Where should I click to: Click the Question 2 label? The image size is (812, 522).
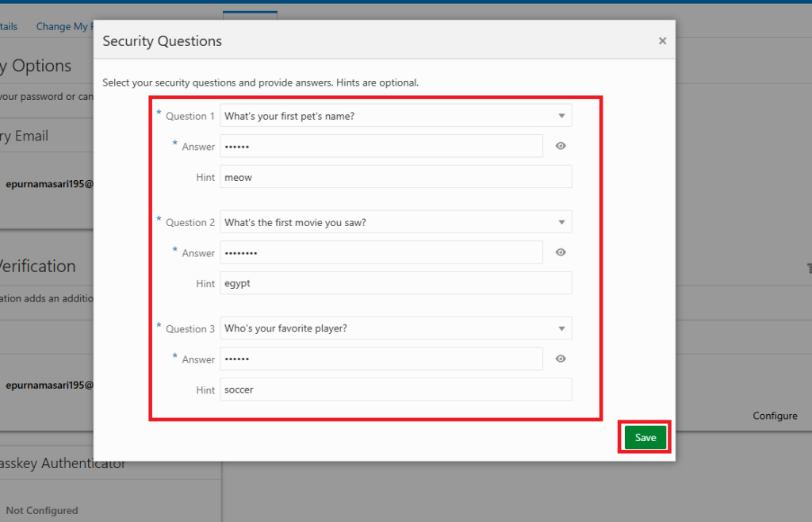190,223
